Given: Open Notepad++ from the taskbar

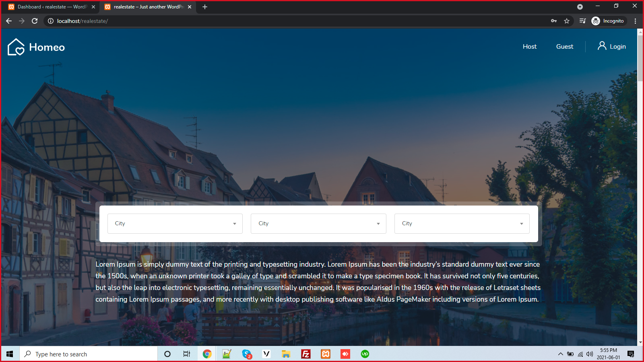Looking at the screenshot, I should [x=227, y=354].
